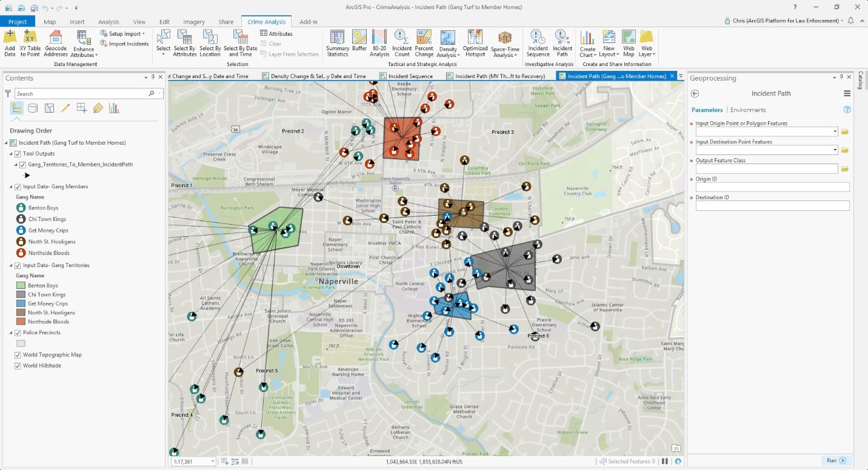Switch to the Imagery ribbon tab

194,22
